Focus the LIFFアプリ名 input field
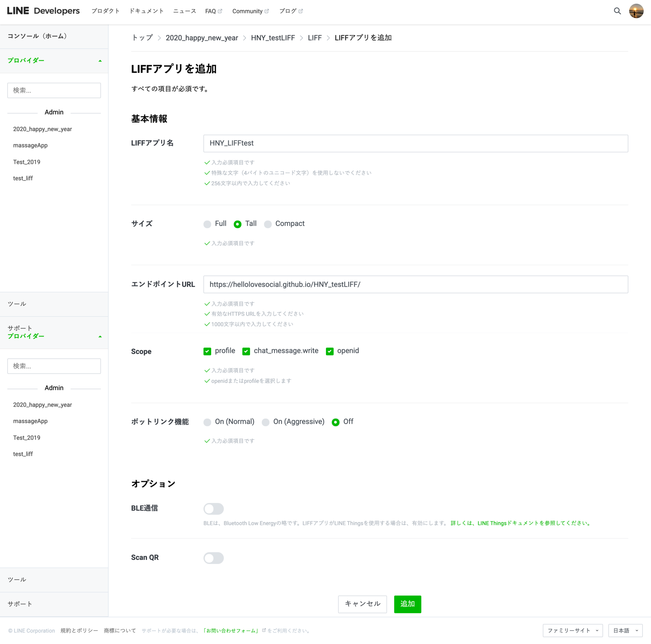651x644 pixels. [416, 143]
